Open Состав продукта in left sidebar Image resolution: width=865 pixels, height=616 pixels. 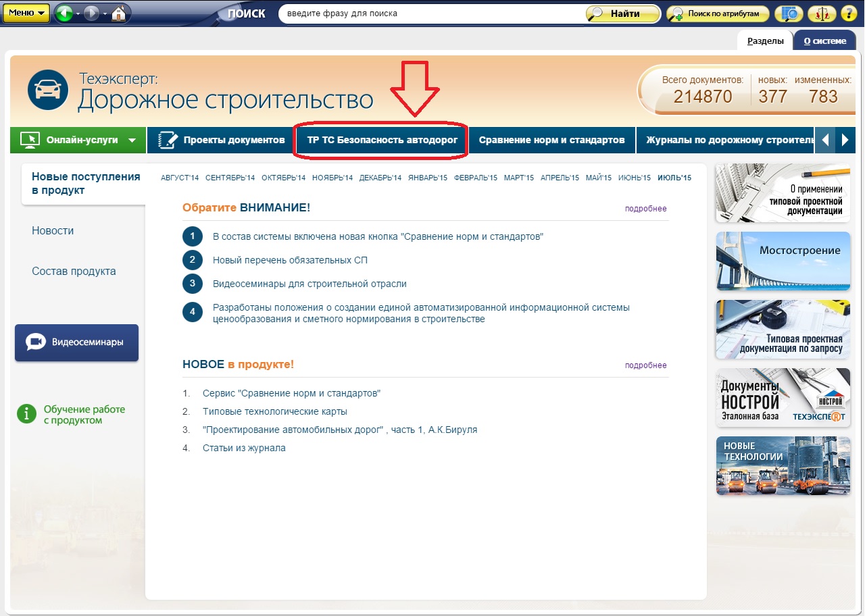click(74, 272)
